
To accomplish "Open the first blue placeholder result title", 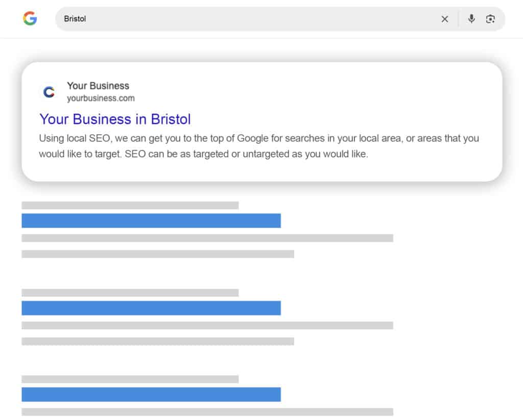I will click(x=151, y=220).
